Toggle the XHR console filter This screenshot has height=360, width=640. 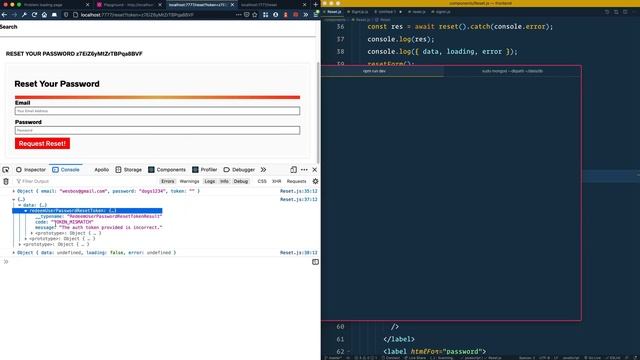pos(277,181)
